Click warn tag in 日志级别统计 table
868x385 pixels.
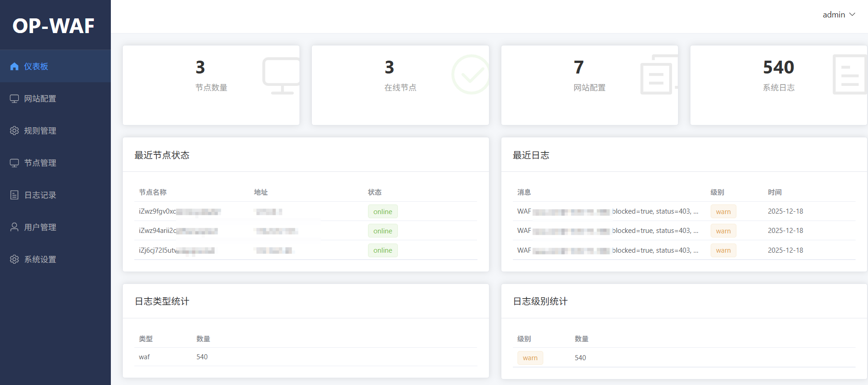click(530, 358)
